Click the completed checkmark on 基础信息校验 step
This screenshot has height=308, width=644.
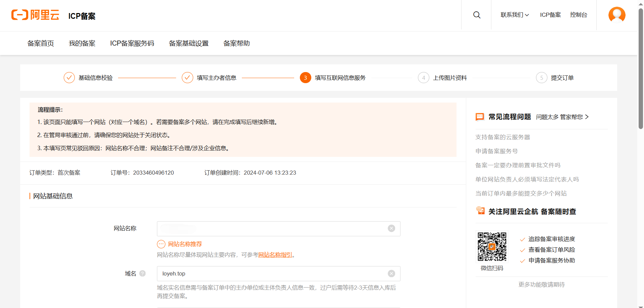click(69, 77)
